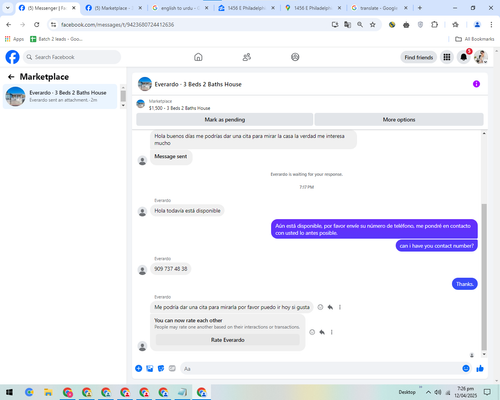Open more options for 'Me podría dar una cita' message

click(x=340, y=307)
